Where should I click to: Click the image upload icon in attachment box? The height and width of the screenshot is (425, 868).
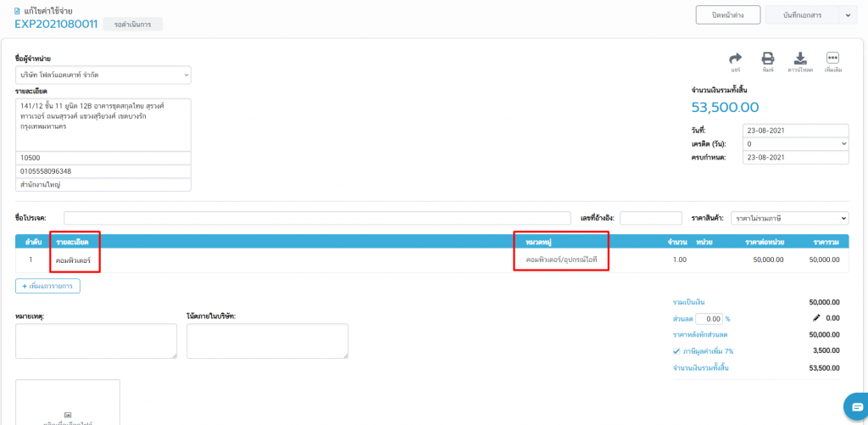pyautogui.click(x=68, y=414)
